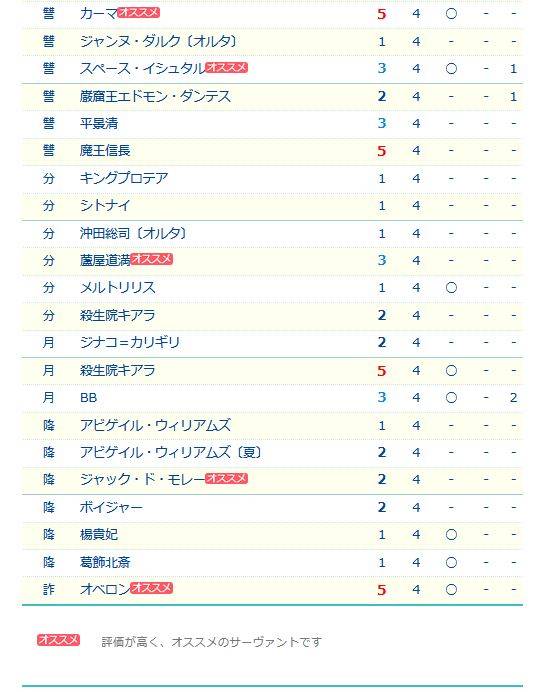Open the 魔王信長 entry
Image resolution: width=544 pixels, height=692 pixels.
[105, 151]
